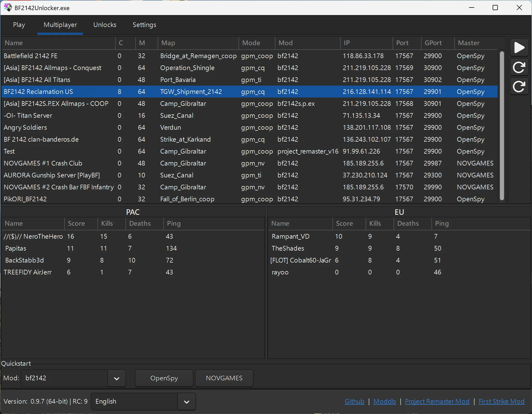Select the '[Asia] BF2142 All Titans' server
532x414 pixels.
(x=250, y=80)
